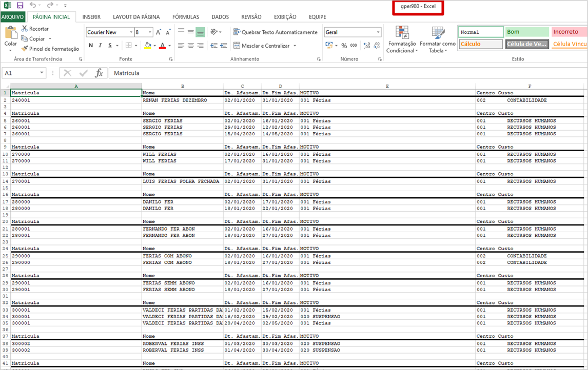Screen dimensions: 588x370
Task: Open Mesclar e Centralizar dropdown arrow
Action: (295, 46)
